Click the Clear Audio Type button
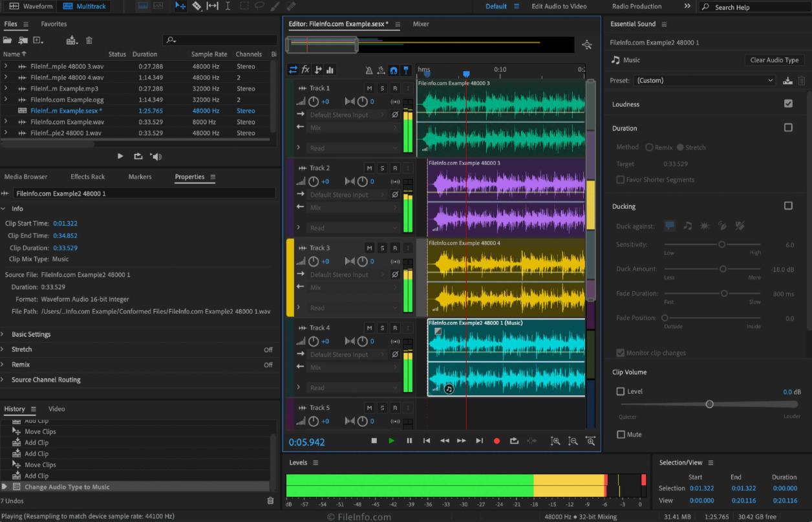Screen dimensions: 812x522 click(774, 60)
